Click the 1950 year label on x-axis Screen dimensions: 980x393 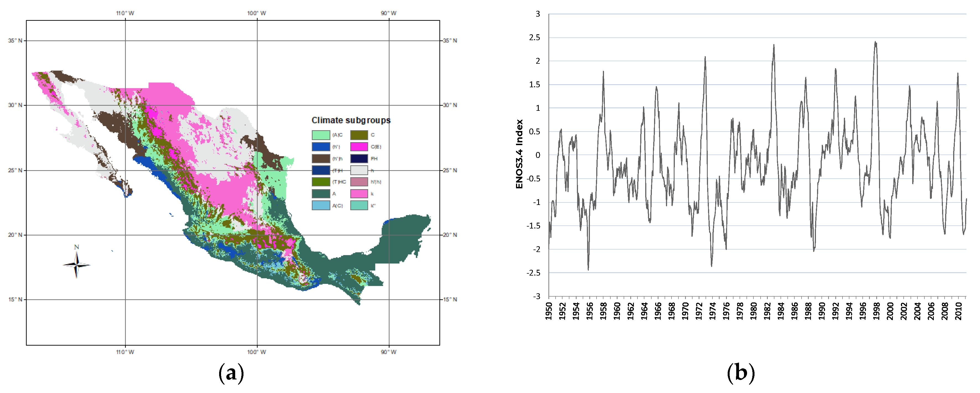(x=549, y=311)
